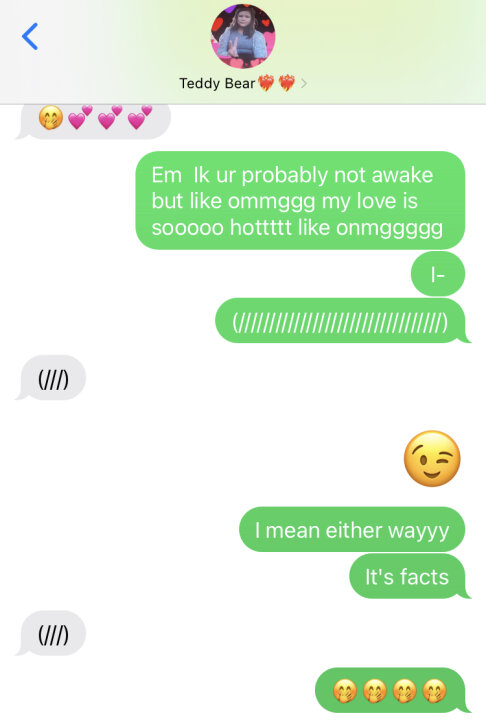Tap the last giggling emoji in last bubble

(435, 691)
